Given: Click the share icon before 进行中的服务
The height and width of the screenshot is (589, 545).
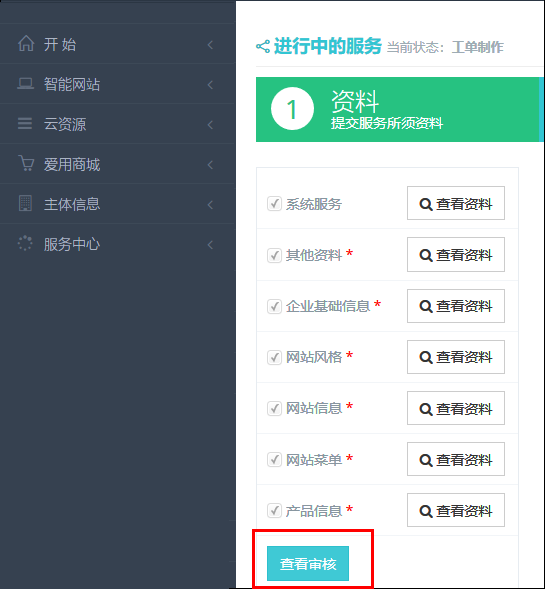Looking at the screenshot, I should click(263, 47).
